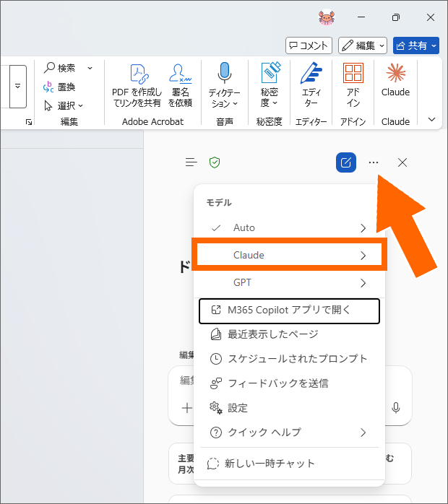Open the 編集 mode dropdown
This screenshot has height=504, width=448.
[x=363, y=45]
